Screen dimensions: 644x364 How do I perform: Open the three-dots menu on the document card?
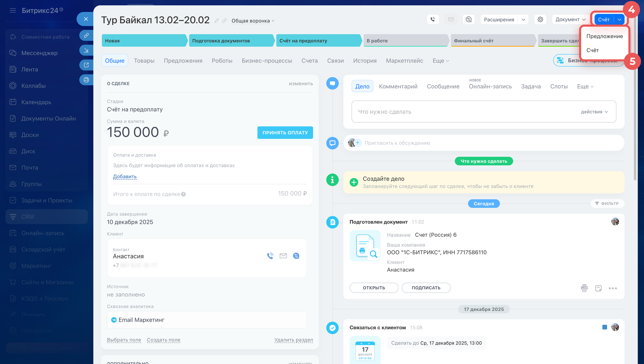point(613,288)
